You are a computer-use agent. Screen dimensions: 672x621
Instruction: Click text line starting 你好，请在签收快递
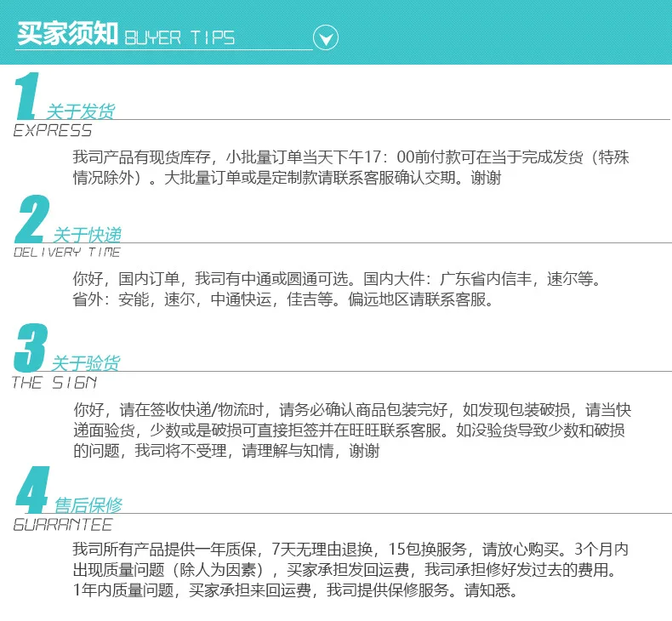[352, 410]
